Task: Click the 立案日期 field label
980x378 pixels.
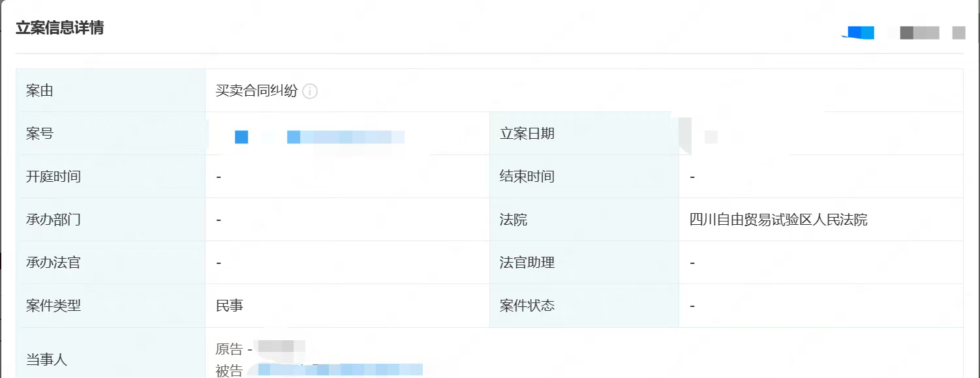Action: (x=527, y=134)
